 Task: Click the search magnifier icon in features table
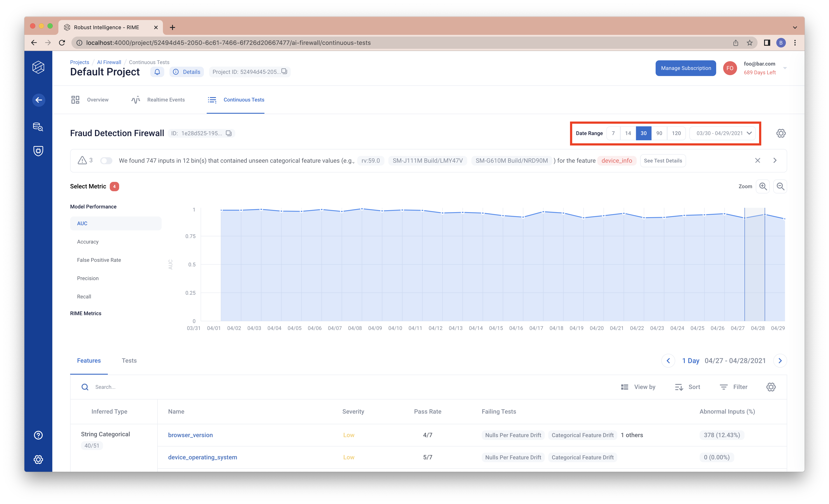click(x=85, y=387)
